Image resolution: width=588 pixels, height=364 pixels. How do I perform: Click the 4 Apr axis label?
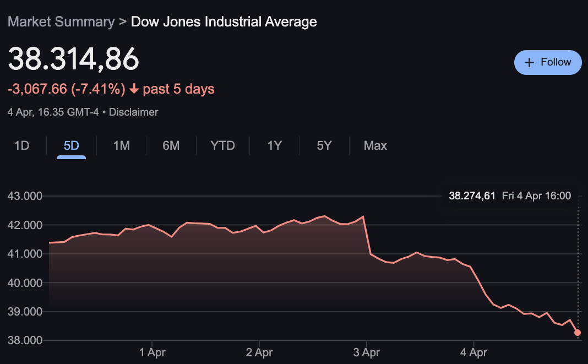click(x=473, y=352)
